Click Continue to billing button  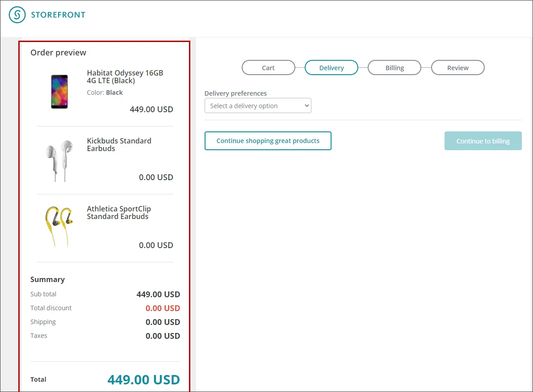[x=483, y=141]
